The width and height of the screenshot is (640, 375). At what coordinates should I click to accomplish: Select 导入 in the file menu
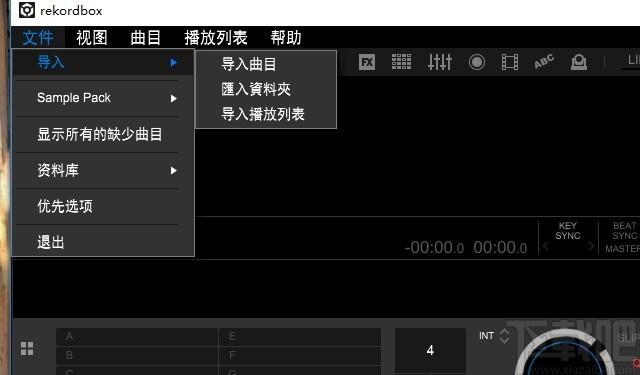pos(103,62)
